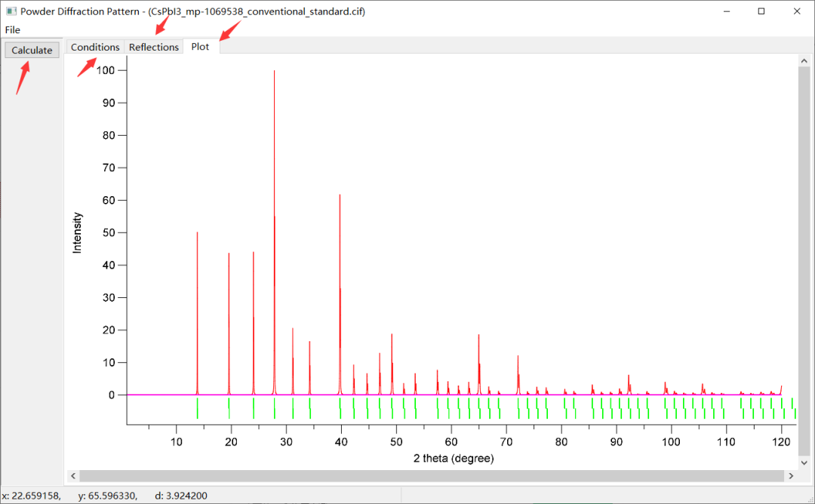Click the 120 tick label on 2 theta axis
The image size is (815, 504).
point(781,441)
